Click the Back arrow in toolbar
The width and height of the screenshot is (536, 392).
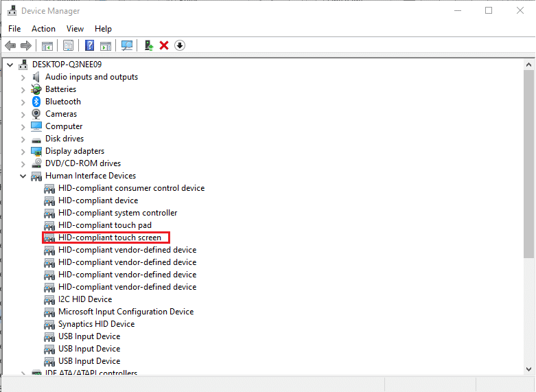click(10, 45)
